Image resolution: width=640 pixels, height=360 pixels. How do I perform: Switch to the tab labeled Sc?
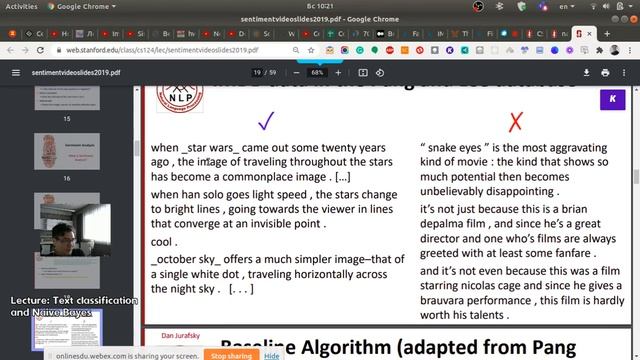click(x=262, y=34)
